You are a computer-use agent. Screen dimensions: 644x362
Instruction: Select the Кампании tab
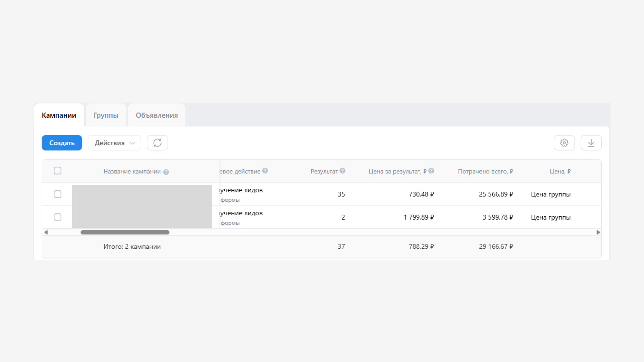coord(59,115)
